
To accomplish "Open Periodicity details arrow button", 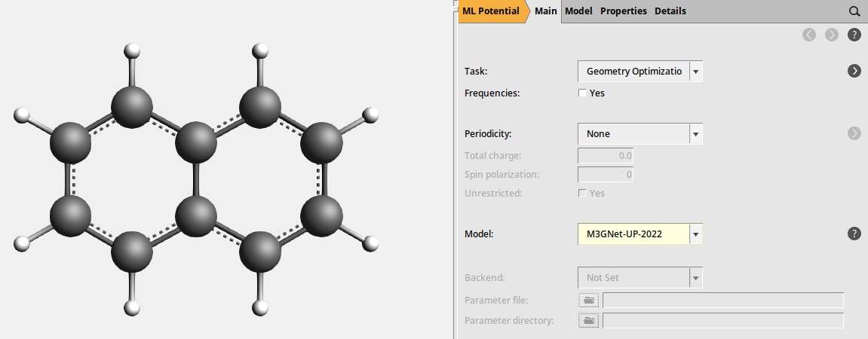I will (x=854, y=133).
